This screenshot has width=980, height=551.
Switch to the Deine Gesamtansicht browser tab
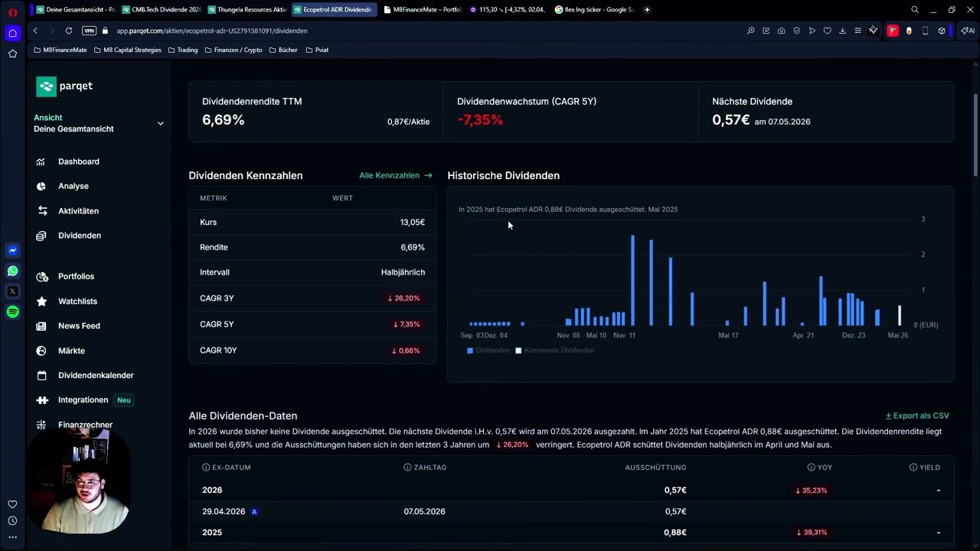[x=75, y=10]
